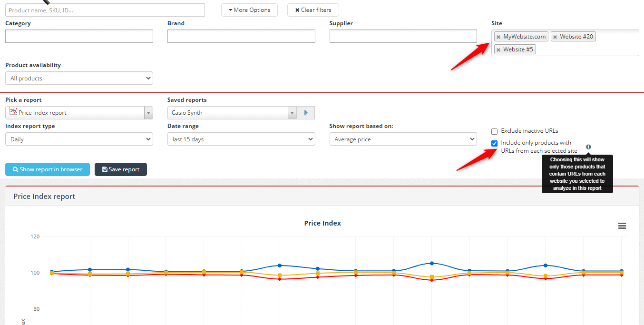Open the Product availability dropdown
This screenshot has width=644, height=325.
tap(79, 78)
